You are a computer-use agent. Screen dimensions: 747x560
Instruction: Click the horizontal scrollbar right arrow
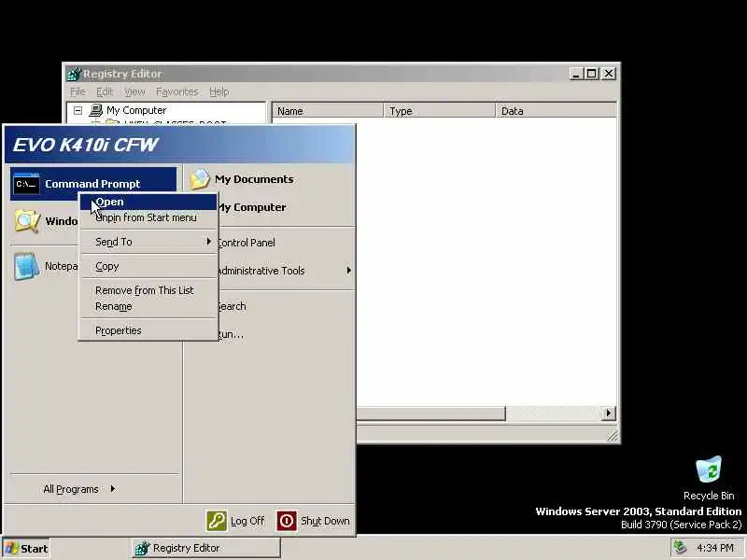coord(609,413)
